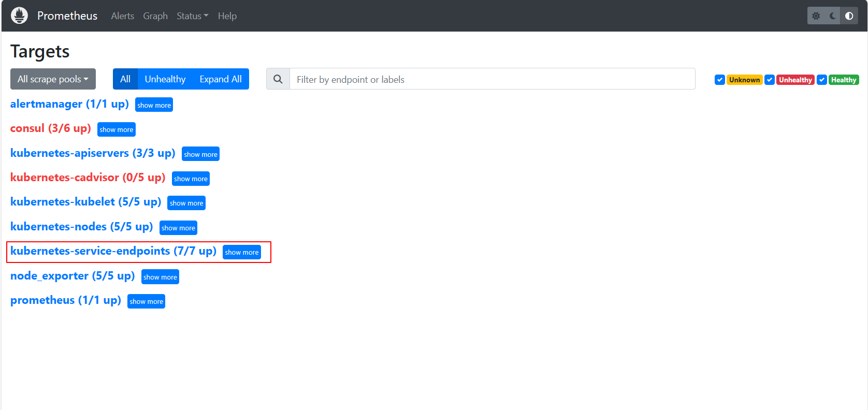
Task: Click the Targets page heading
Action: click(x=40, y=52)
